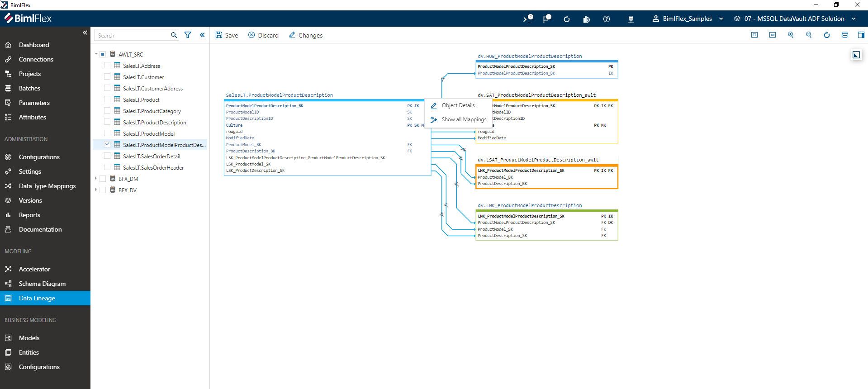Check the SalesLT.Address checkbox
Screen dimensions: 868x389
pyautogui.click(x=107, y=66)
